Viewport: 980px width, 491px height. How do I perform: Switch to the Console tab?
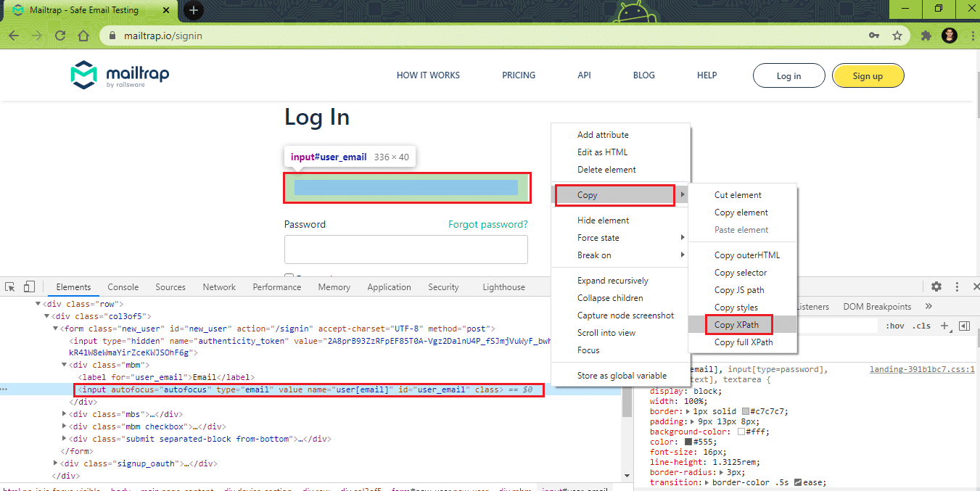(x=123, y=287)
